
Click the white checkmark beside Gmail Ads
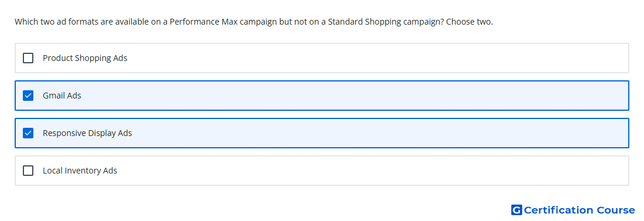coord(28,96)
